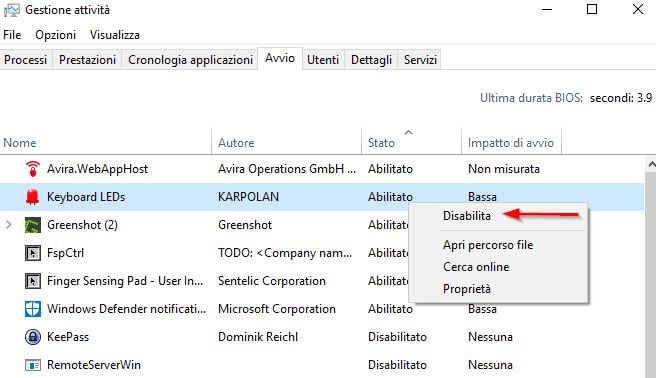Image resolution: width=656 pixels, height=378 pixels.
Task: Click the green Greenshot icon
Action: 33,225
